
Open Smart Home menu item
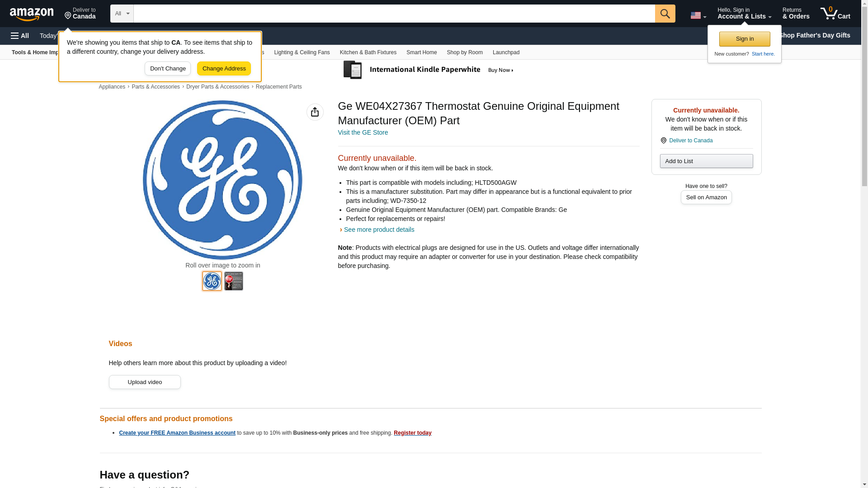421,52
